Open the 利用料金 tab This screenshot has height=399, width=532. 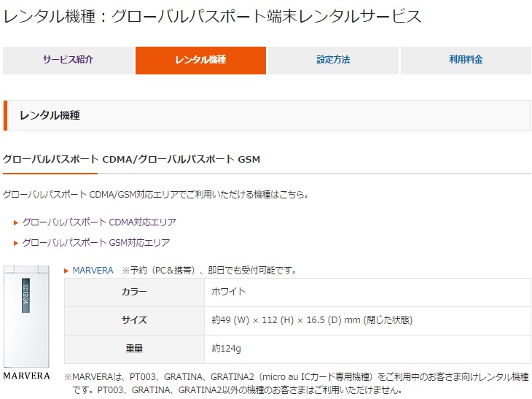pyautogui.click(x=466, y=60)
